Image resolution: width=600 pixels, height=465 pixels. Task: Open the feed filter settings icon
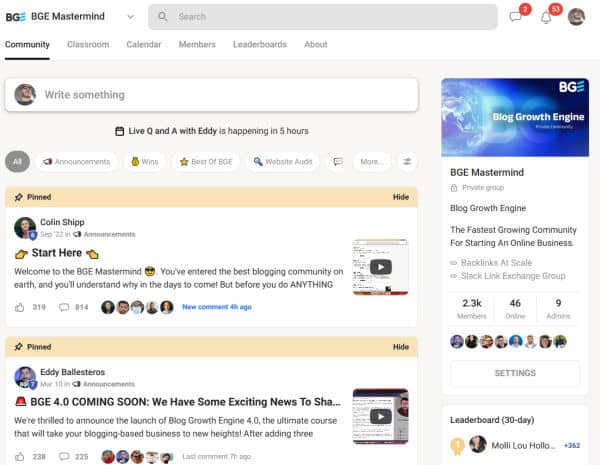click(407, 162)
